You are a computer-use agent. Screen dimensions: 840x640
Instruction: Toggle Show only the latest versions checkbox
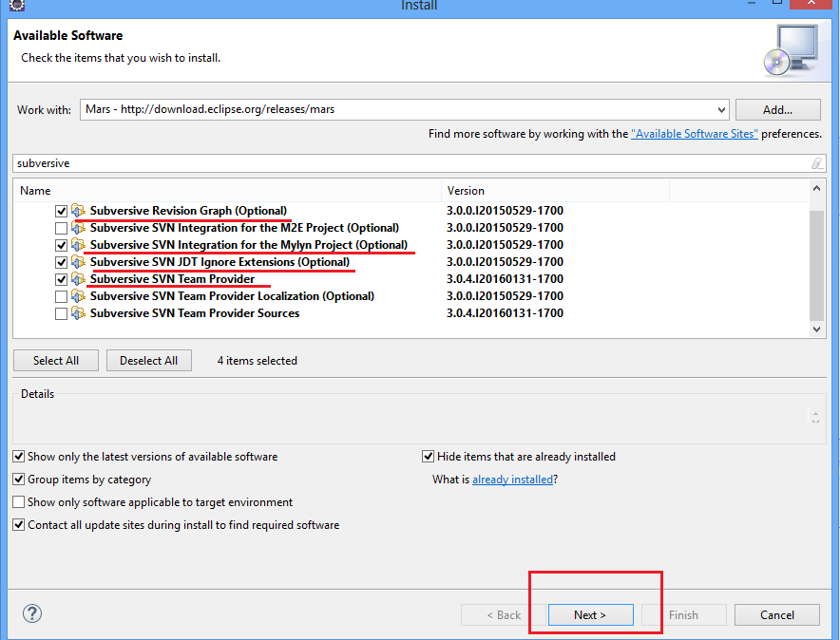[x=19, y=457]
